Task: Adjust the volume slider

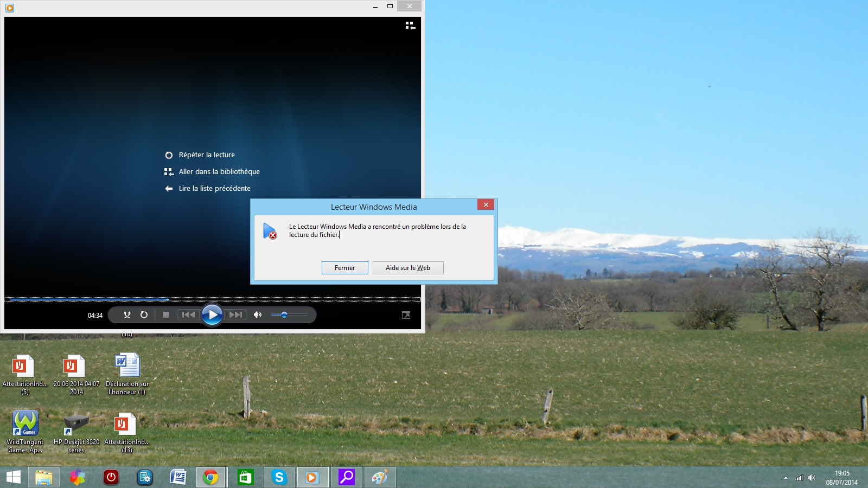Action: click(289, 315)
